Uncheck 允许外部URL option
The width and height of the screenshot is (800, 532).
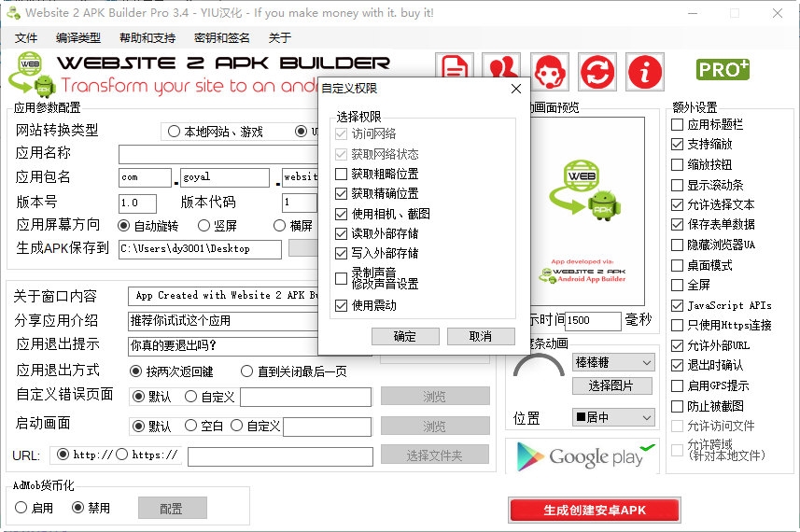click(677, 346)
